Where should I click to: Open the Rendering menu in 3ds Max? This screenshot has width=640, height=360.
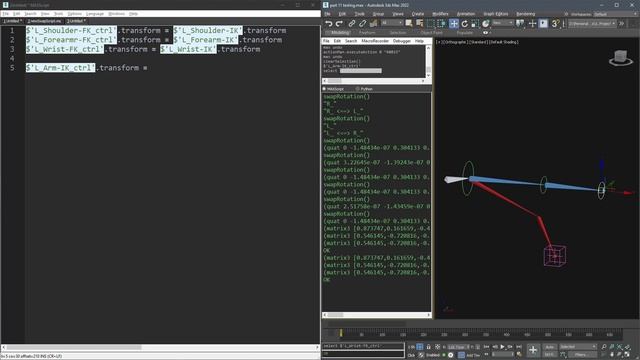[x=525, y=14]
